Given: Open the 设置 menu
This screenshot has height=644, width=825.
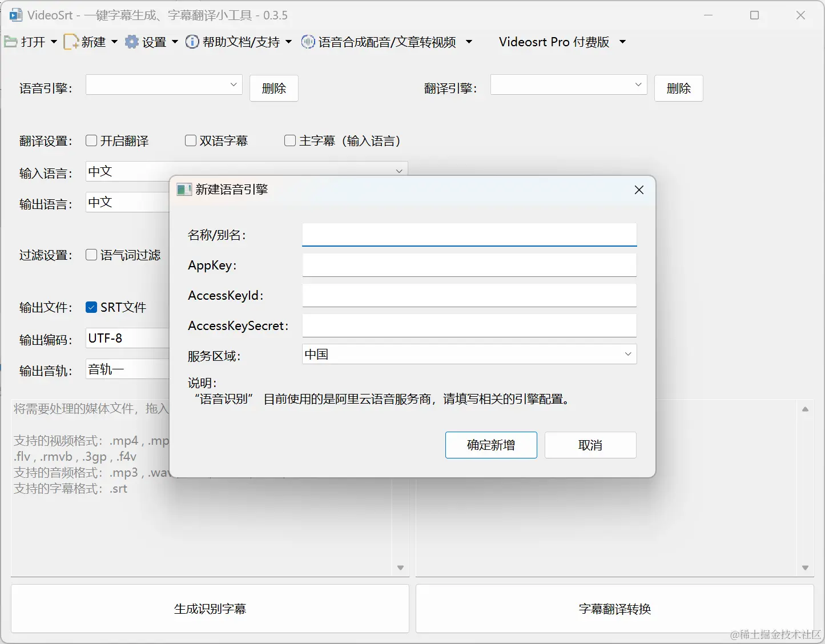Looking at the screenshot, I should click(x=154, y=42).
